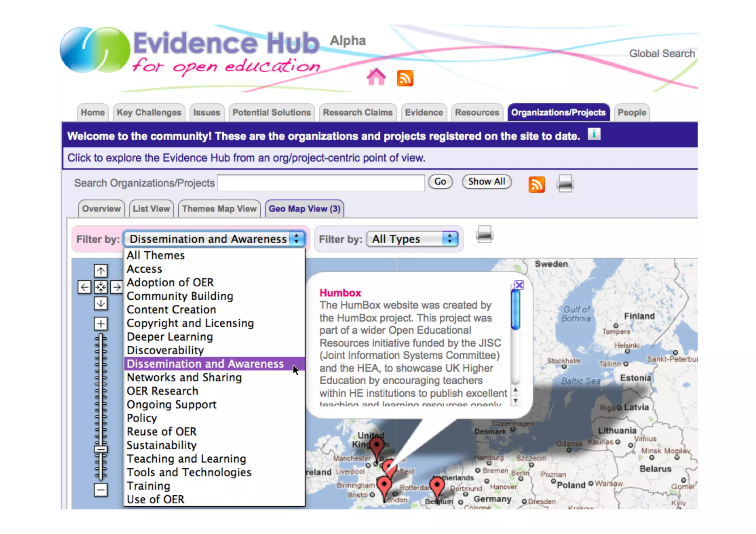The height and width of the screenshot is (534, 756).
Task: Open the Resources tab
Action: [477, 113]
